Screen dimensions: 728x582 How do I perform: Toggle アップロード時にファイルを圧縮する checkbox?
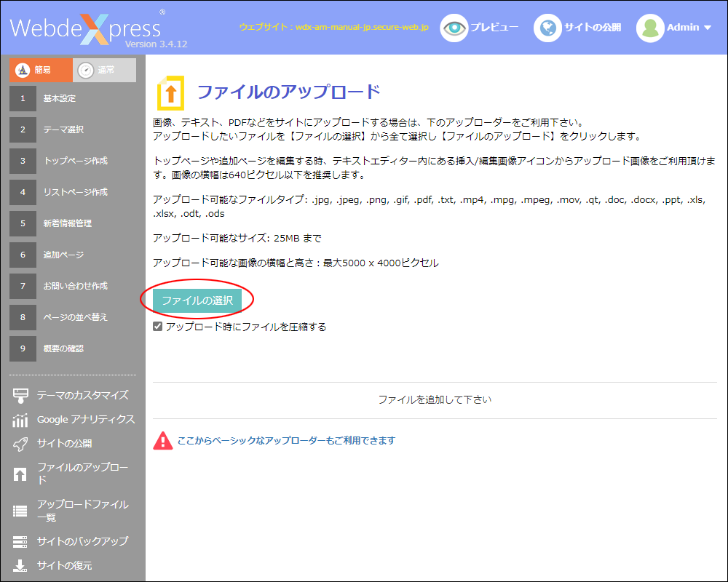(x=158, y=326)
